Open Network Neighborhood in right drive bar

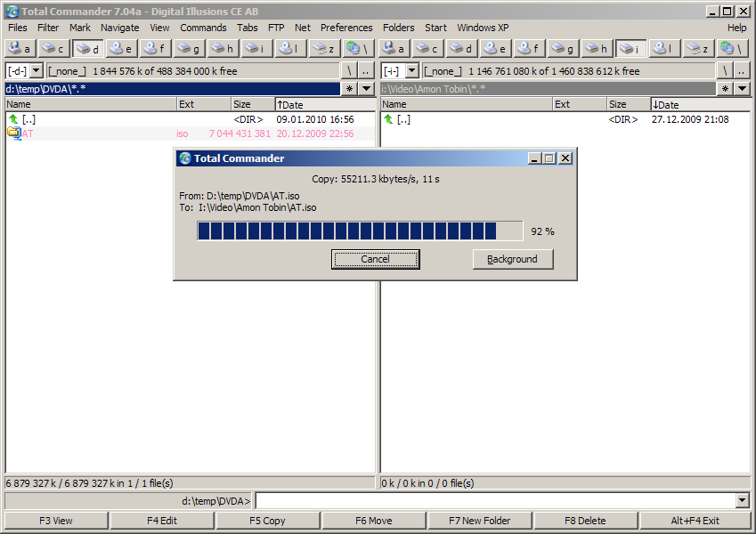pyautogui.click(x=732, y=49)
